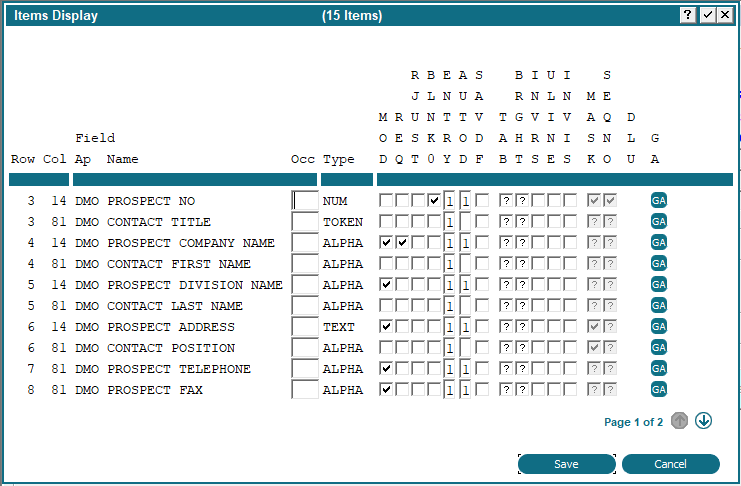Screen dimensions: 741x486
Task: Click the disabled previous page up arrow
Action: [x=679, y=421]
